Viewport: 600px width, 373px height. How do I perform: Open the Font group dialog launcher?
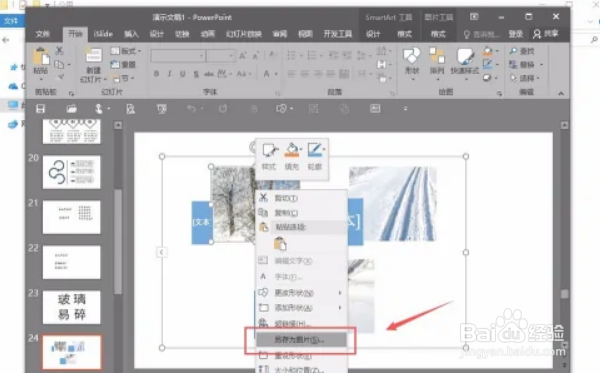point(277,93)
